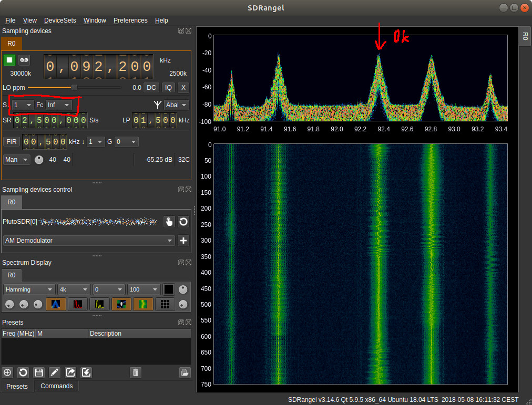Add the AM Demodulator channel with plus button

click(x=182, y=241)
